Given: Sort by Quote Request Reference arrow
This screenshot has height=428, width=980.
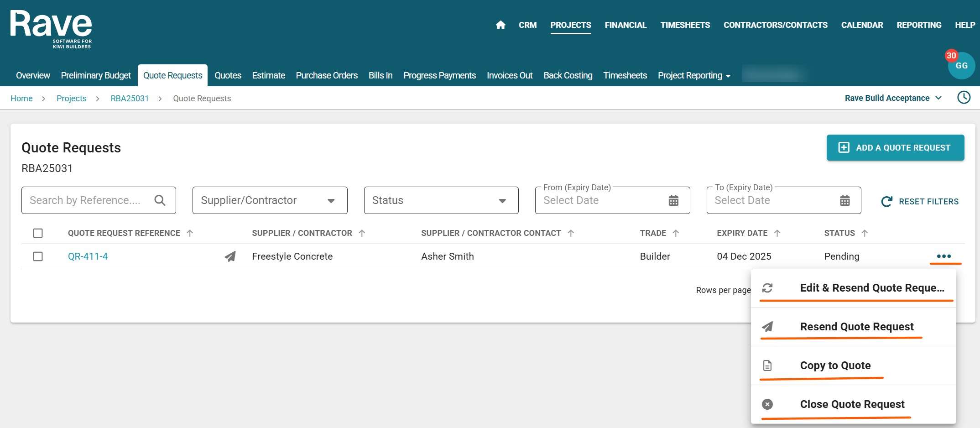Looking at the screenshot, I should [190, 233].
